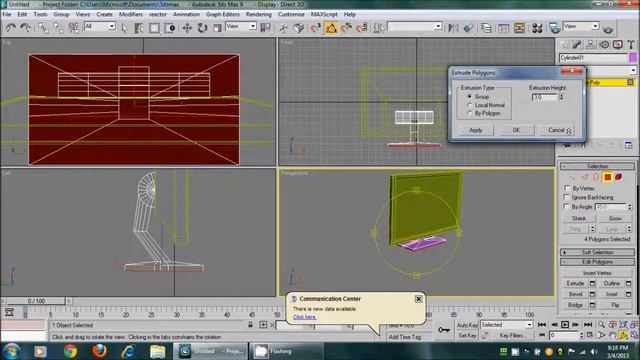This screenshot has height=360, width=640.
Task: Activate the Select and Rotate tool
Action: pos(202,28)
